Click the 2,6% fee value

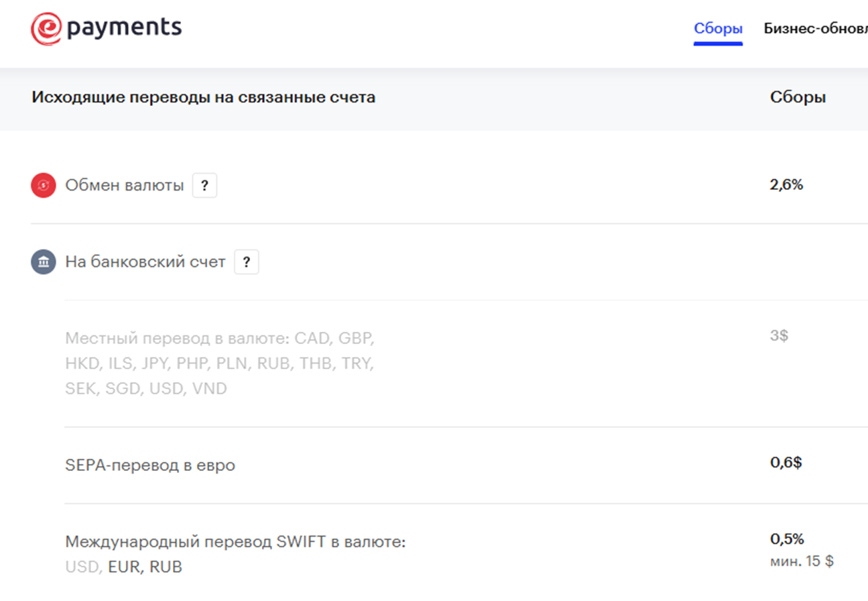786,185
